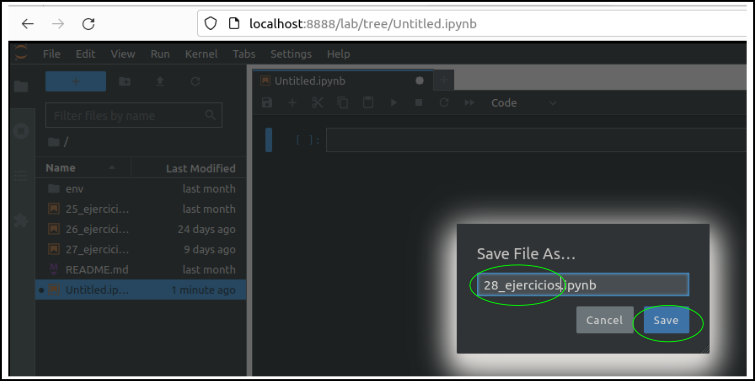Cancel the Save File As dialog

(604, 320)
